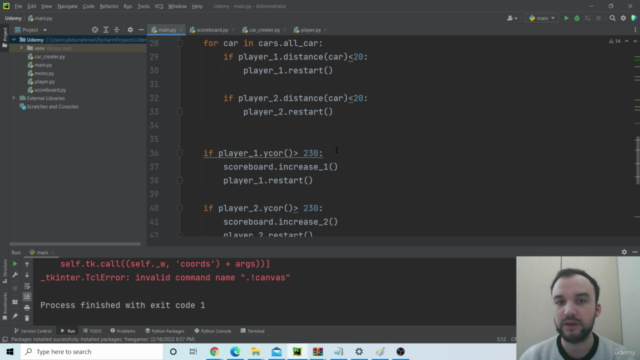This screenshot has height=360, width=640.
Task: Expand External Libraries node
Action: point(14,98)
